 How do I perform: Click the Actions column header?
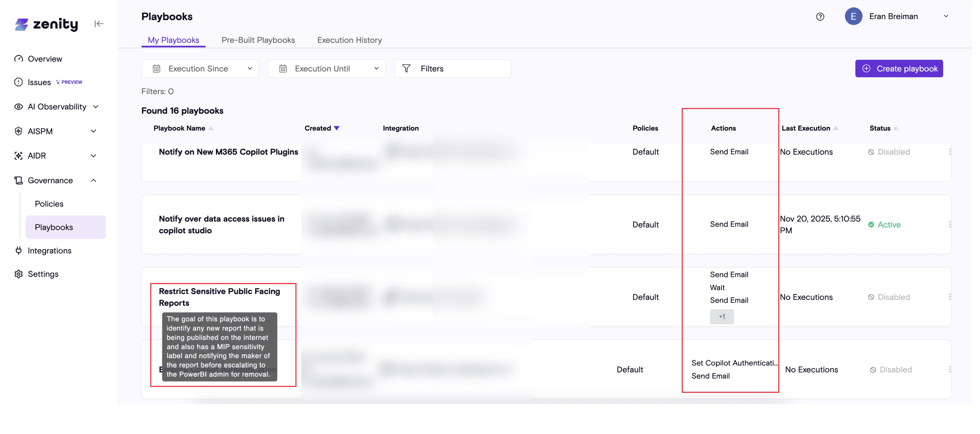723,128
